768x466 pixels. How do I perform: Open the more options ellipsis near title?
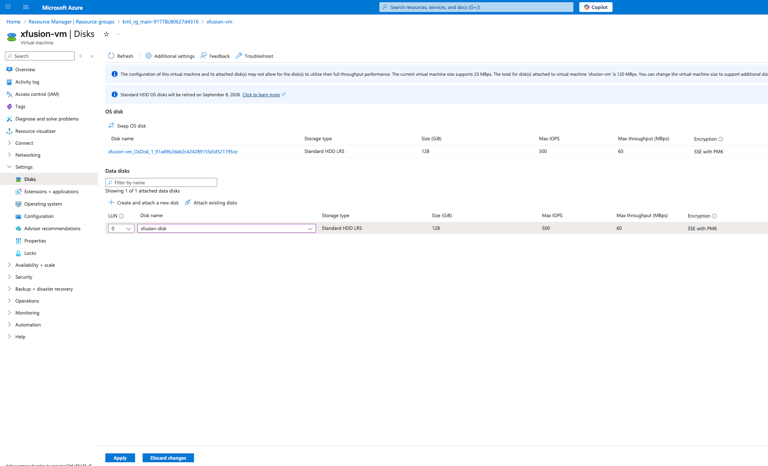[118, 34]
